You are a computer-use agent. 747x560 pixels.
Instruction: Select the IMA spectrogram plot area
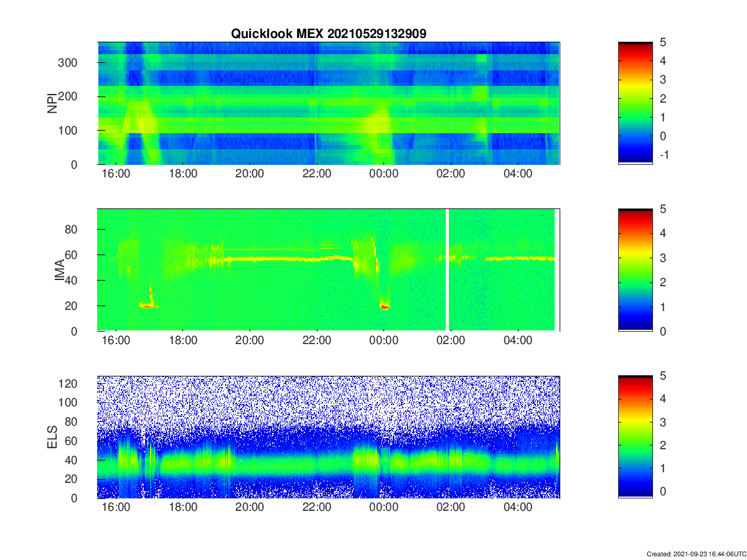pyautogui.click(x=329, y=270)
